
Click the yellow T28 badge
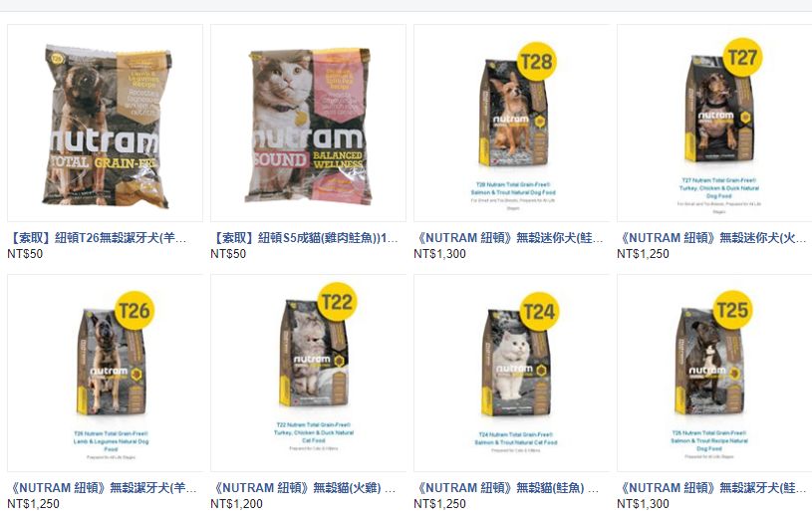pos(536,62)
